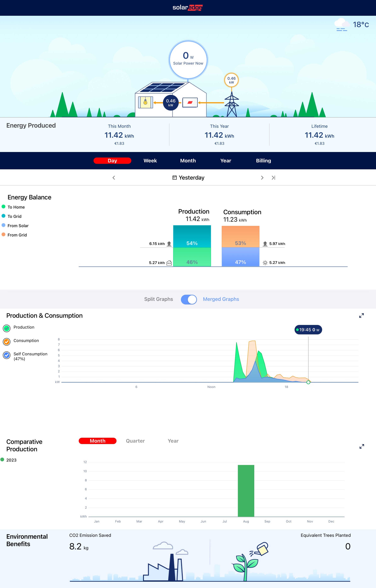376x588 pixels.
Task: Switch to the Week tab
Action: tap(150, 161)
